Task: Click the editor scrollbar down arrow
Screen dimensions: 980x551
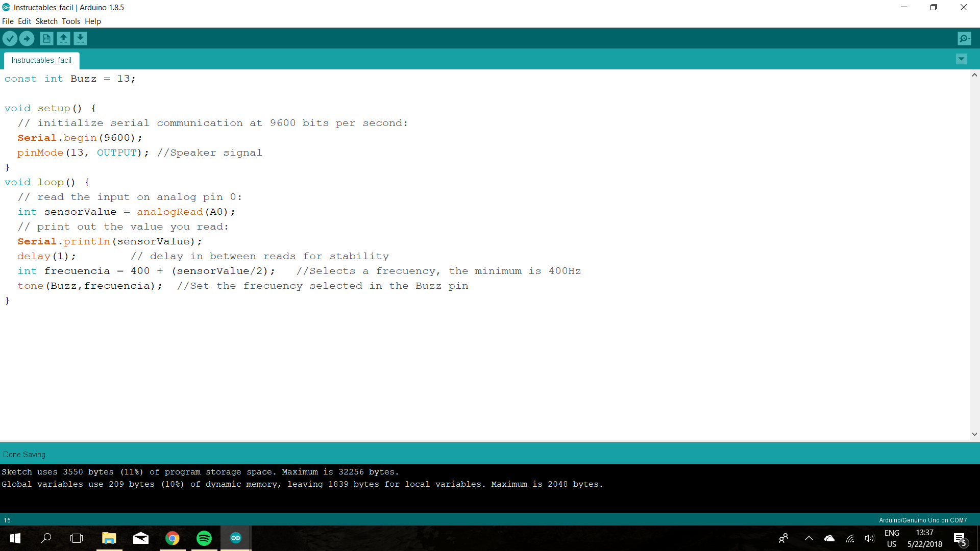Action: (x=974, y=435)
